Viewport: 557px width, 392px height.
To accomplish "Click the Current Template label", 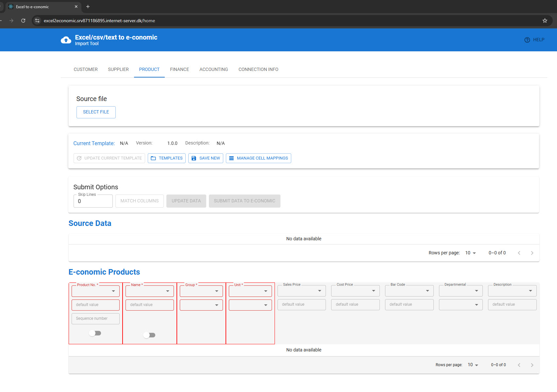I will point(94,144).
